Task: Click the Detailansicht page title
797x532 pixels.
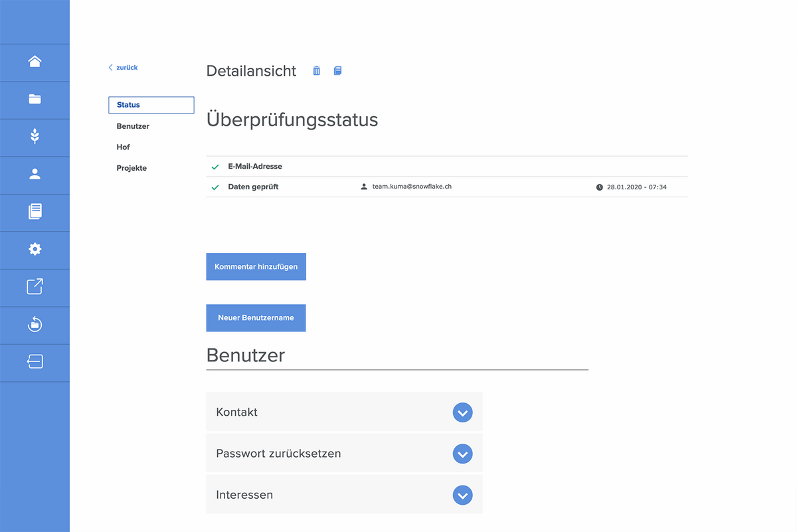Action: (x=251, y=71)
